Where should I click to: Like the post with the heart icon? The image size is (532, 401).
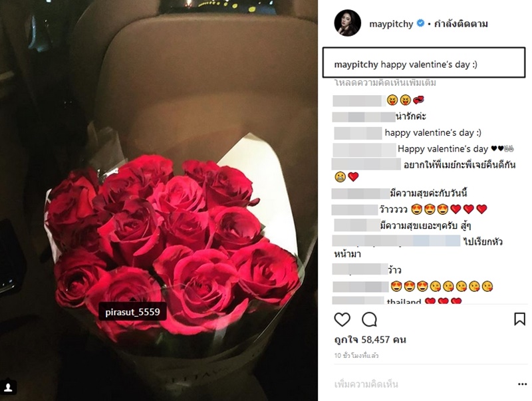342,319
